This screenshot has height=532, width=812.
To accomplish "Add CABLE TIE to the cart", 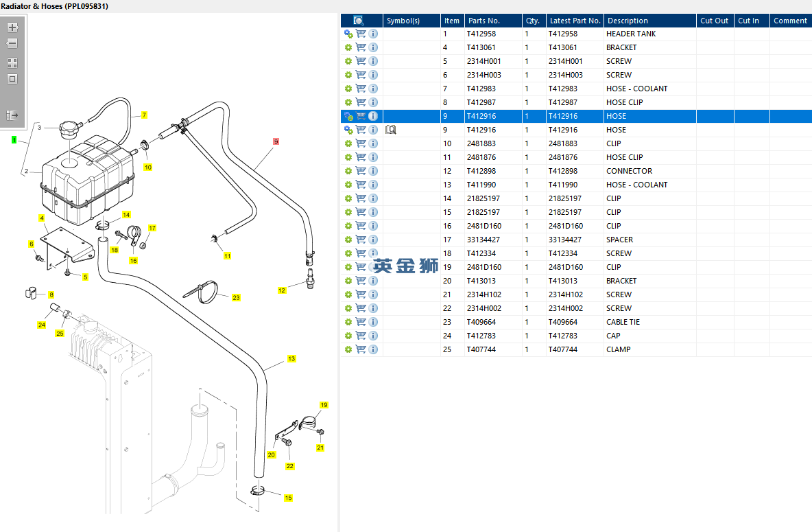I will [361, 322].
